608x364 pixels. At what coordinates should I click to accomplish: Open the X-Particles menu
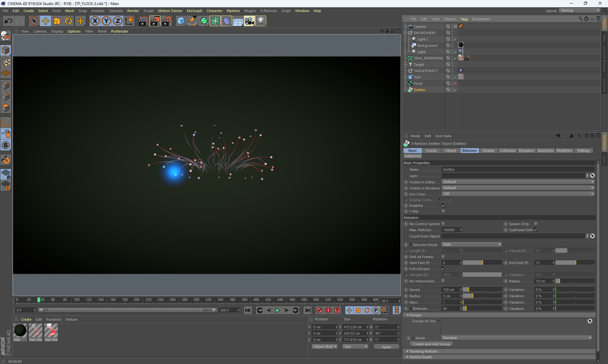pos(269,11)
